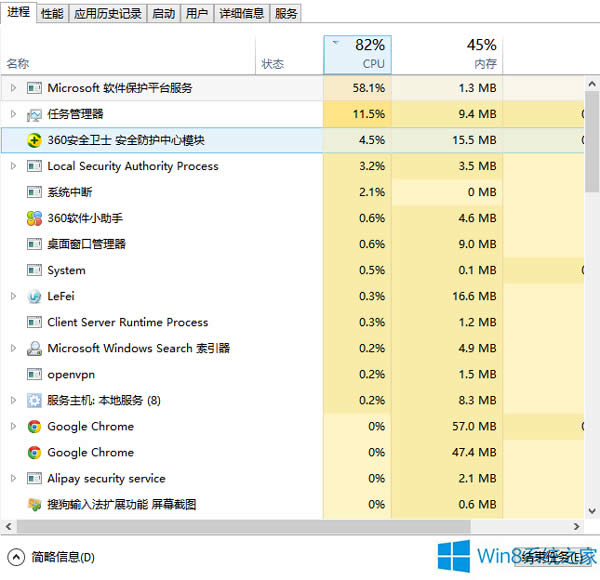Switch to the 用户 tab
The image size is (600, 580).
(x=197, y=14)
